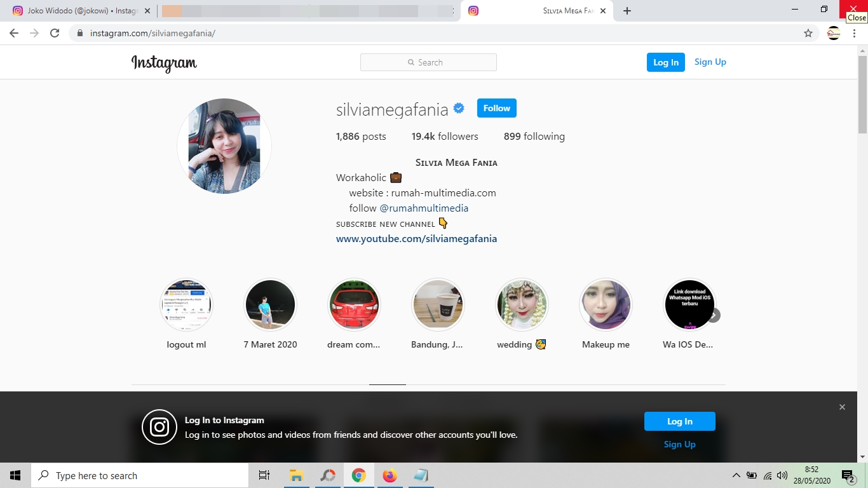The width and height of the screenshot is (868, 488).
Task: Open Task View on the taskbar
Action: point(264,475)
